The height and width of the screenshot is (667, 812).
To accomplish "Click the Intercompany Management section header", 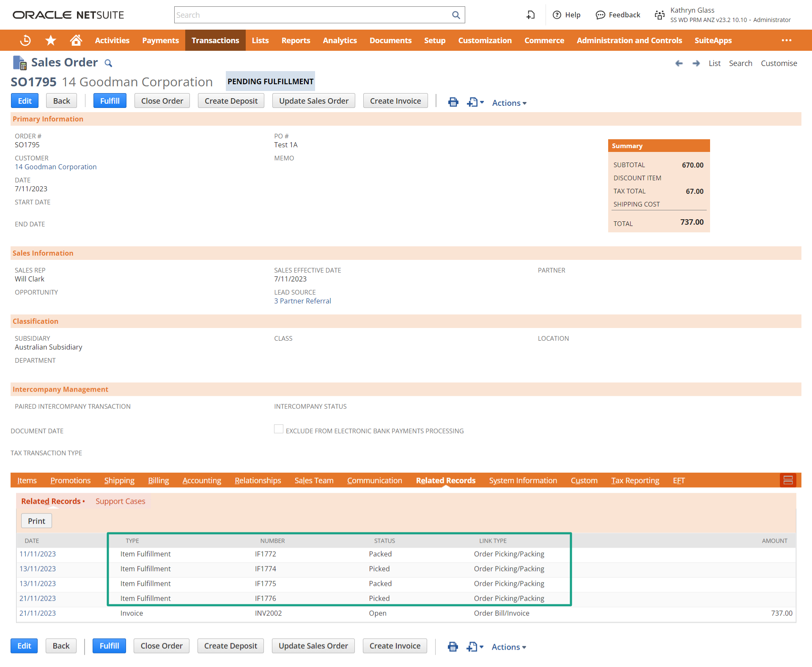I will click(x=406, y=389).
